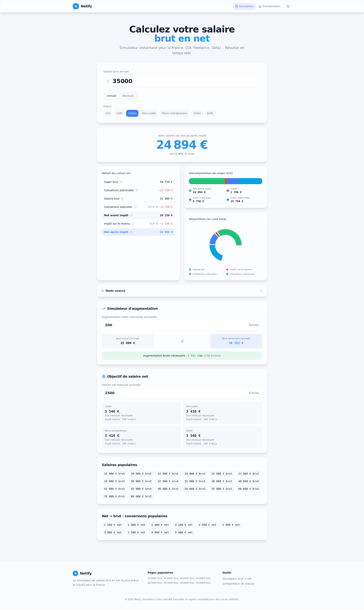This screenshot has height=610, width=364.
Task: Toggle dark mode moon icon
Action: pos(288,6)
